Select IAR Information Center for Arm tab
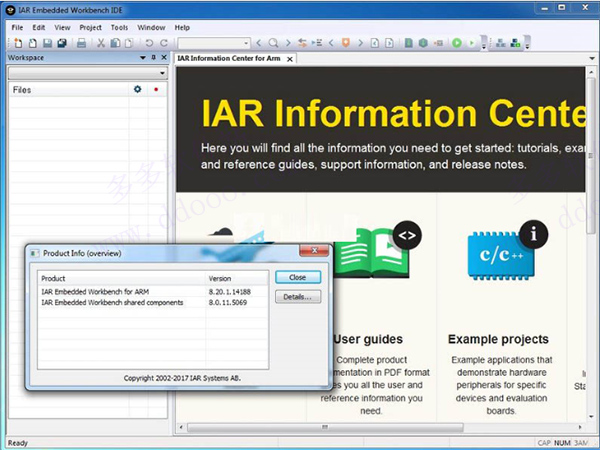 229,59
